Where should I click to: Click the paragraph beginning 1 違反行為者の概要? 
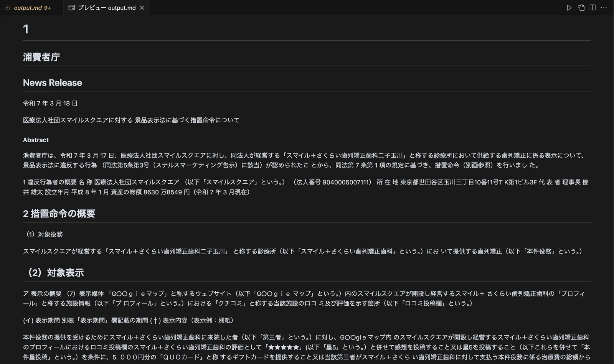[x=305, y=187]
